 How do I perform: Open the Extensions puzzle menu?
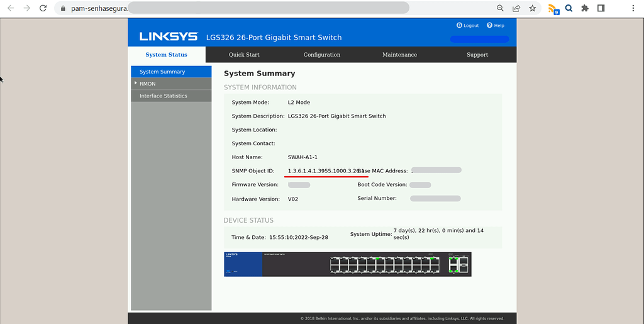click(585, 8)
